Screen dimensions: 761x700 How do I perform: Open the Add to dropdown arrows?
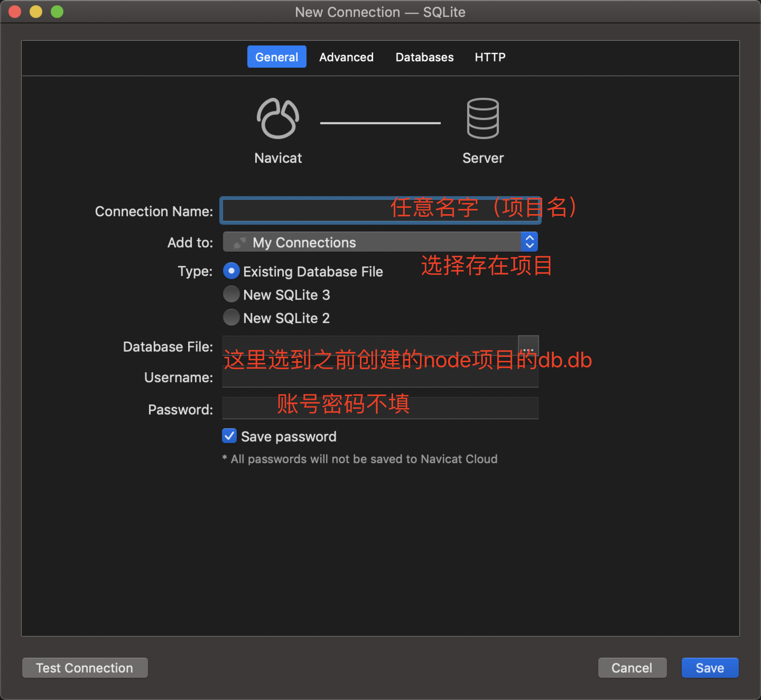click(x=530, y=242)
